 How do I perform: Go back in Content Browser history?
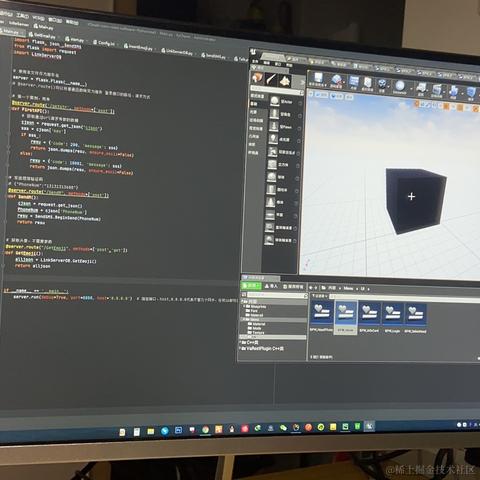click(311, 287)
